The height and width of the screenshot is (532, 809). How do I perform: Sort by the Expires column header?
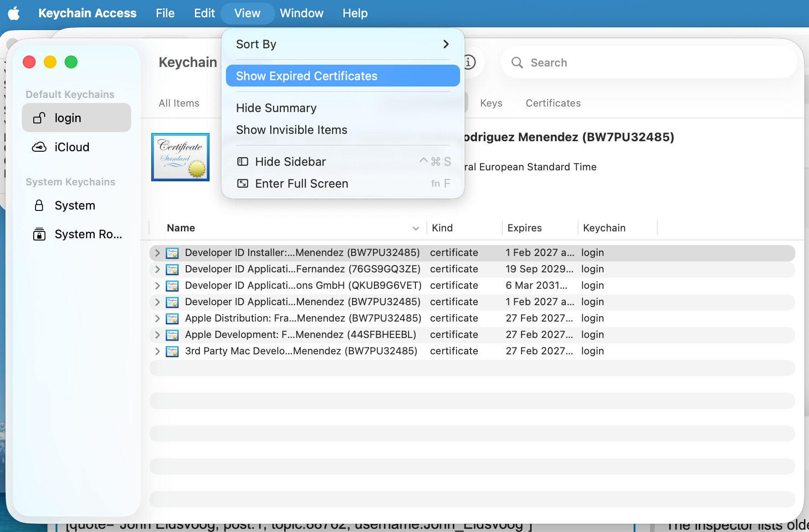click(x=540, y=228)
